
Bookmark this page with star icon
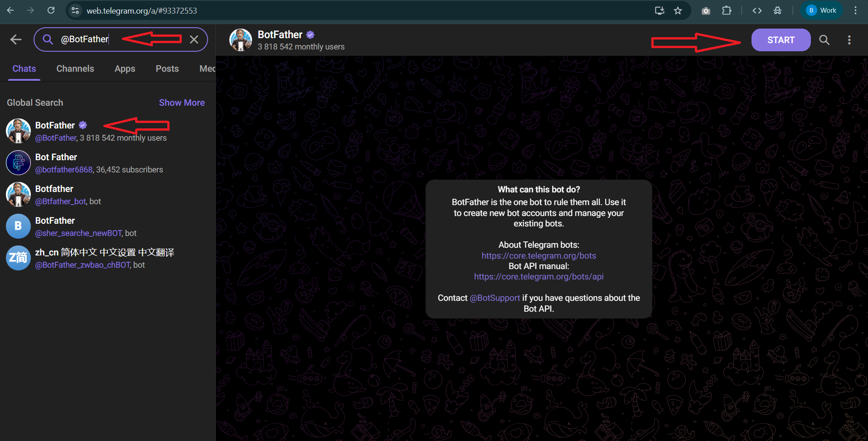click(678, 10)
